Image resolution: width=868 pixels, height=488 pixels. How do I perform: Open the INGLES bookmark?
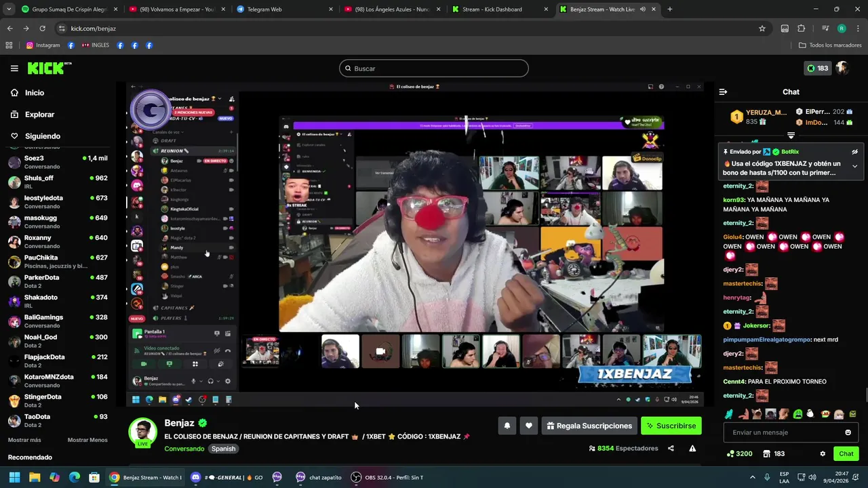(96, 45)
